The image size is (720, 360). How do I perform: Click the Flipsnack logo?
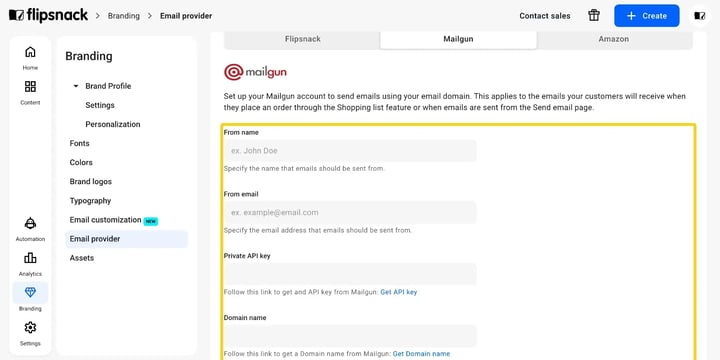[48, 15]
